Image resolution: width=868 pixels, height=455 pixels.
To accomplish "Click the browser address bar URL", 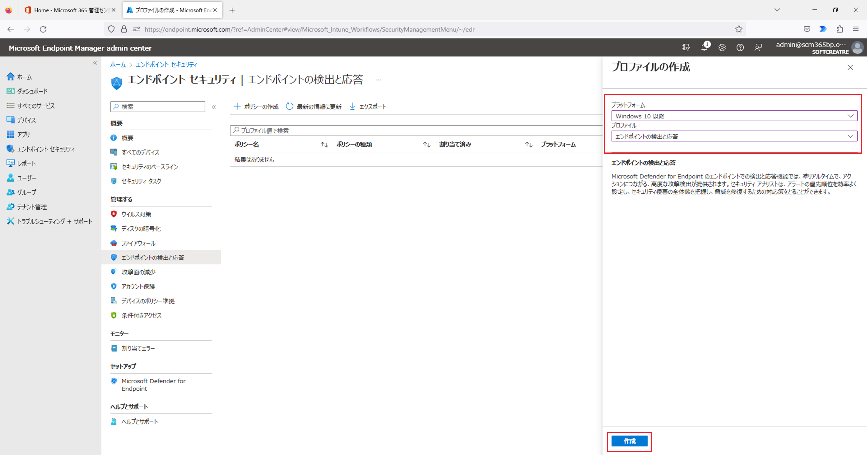I will tap(309, 29).
